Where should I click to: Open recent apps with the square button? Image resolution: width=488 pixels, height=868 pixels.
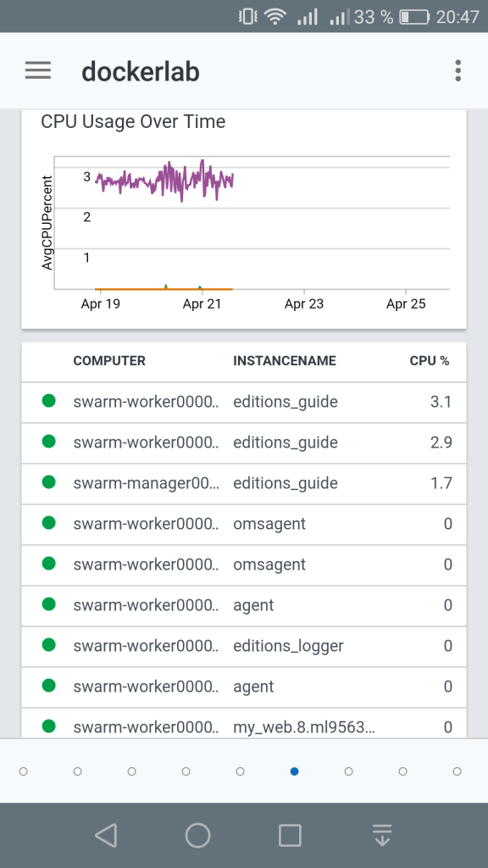(290, 834)
